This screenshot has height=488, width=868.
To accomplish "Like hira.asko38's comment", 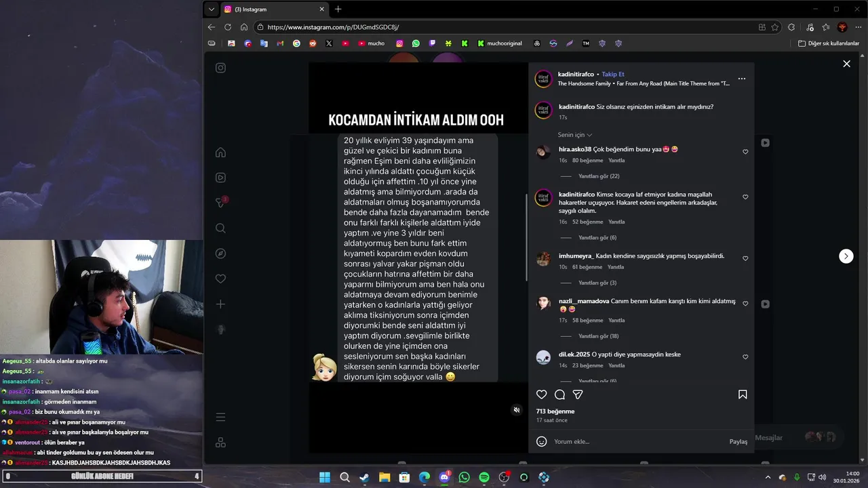I will [x=745, y=152].
